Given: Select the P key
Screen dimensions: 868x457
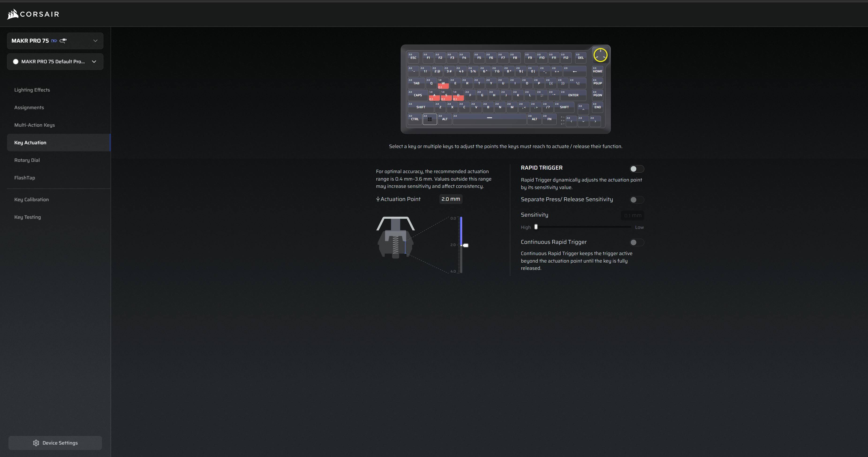Looking at the screenshot, I should pyautogui.click(x=539, y=83).
